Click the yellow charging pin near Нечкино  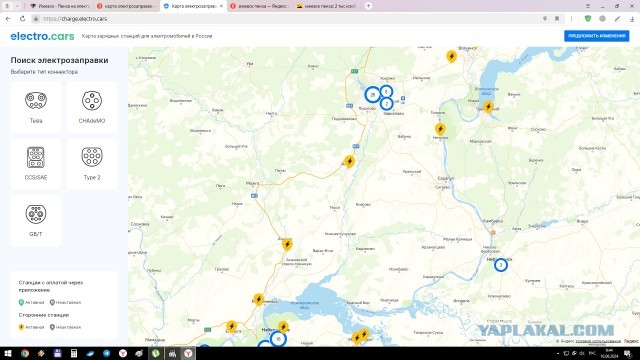coord(440,129)
